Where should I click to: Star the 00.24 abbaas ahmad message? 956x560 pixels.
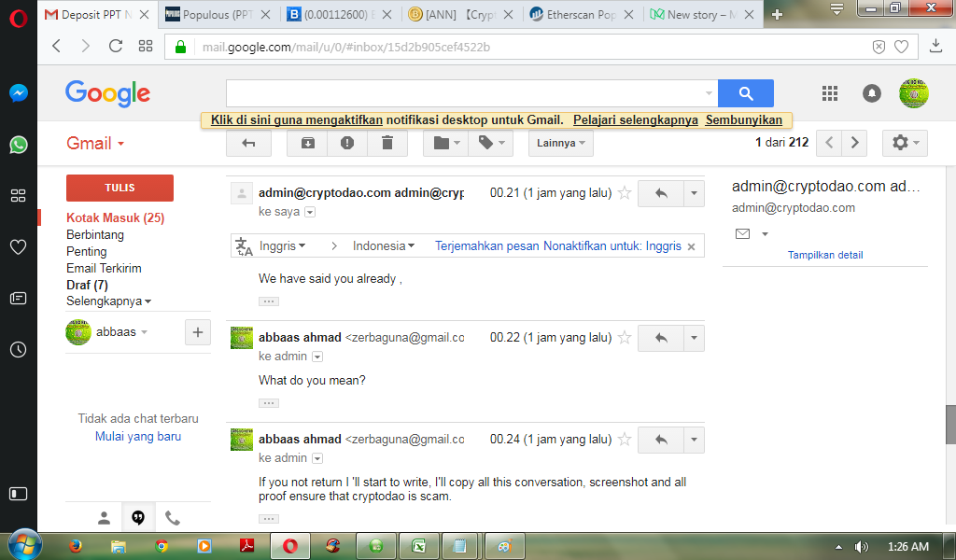[625, 440]
